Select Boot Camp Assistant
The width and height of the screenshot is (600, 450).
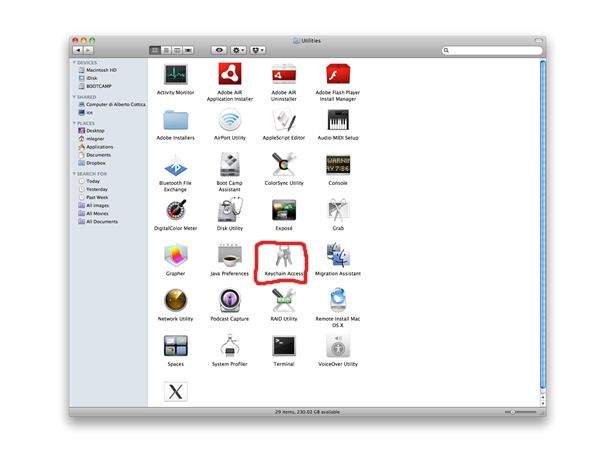click(x=230, y=165)
